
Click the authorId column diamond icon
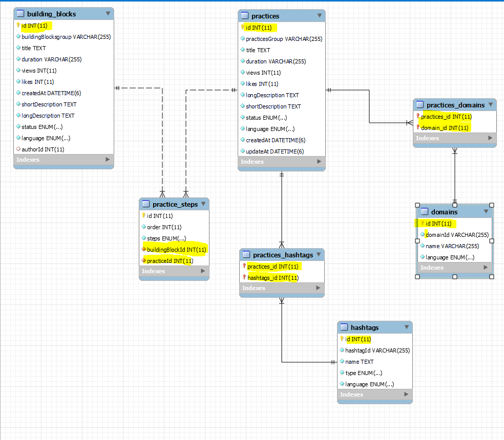pyautogui.click(x=18, y=149)
